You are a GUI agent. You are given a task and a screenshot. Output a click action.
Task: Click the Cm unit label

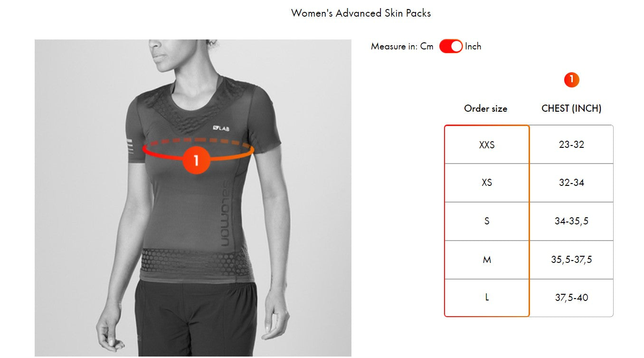point(427,47)
